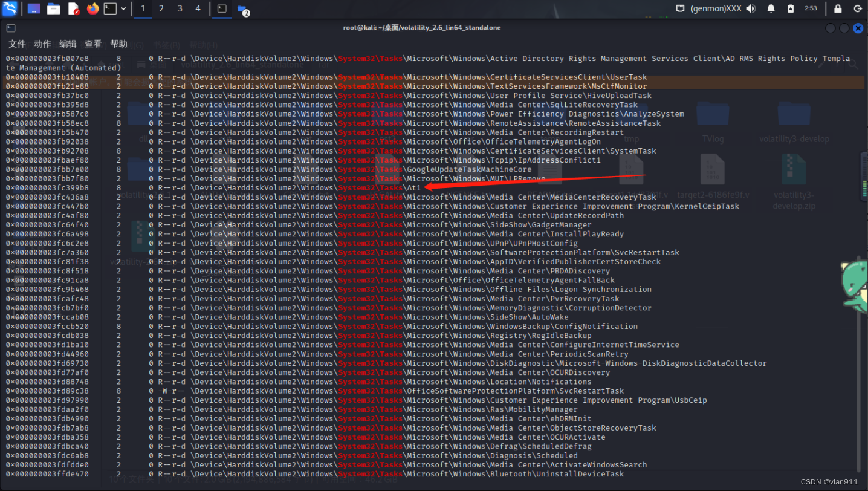
Task: Click the OfficeSoftwareProtectionPlatform\SvcRestartTask line
Action: (x=315, y=391)
